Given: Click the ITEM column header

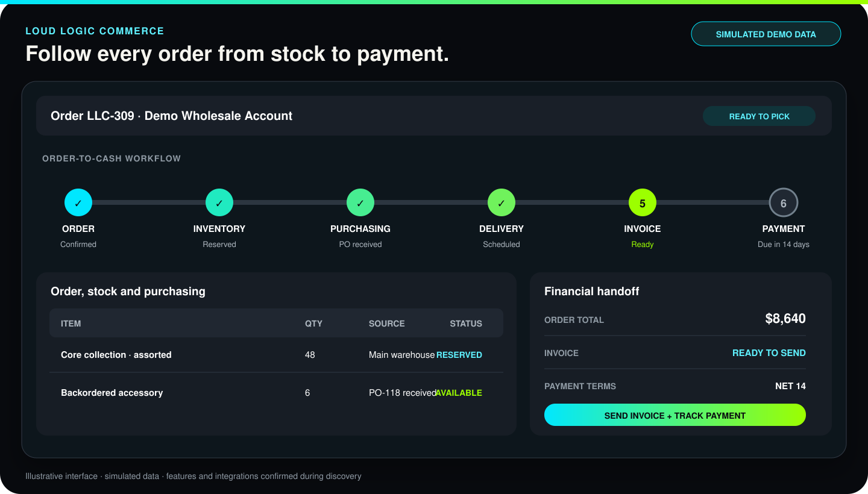Looking at the screenshot, I should 71,324.
